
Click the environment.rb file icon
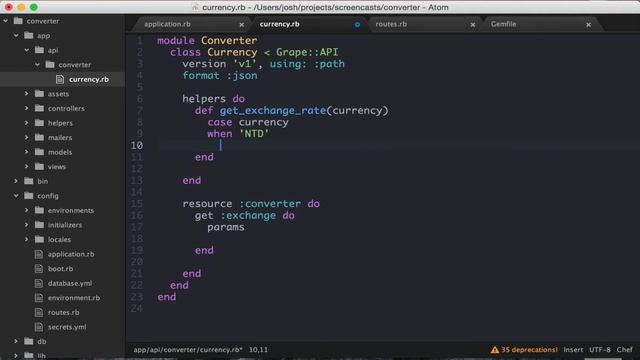coord(39,298)
